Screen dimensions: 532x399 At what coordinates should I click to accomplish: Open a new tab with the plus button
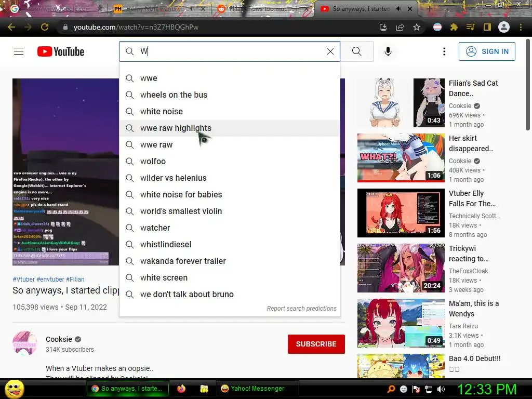click(x=430, y=9)
